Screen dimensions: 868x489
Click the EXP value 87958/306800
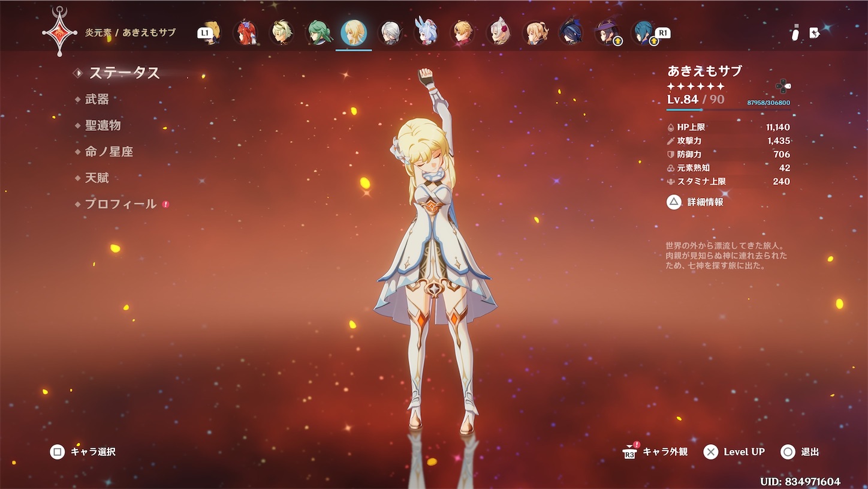click(768, 103)
